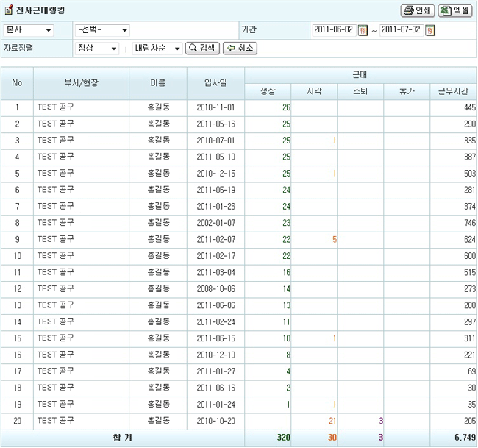Click hire date 2010-11-01 in row 1
This screenshot has width=478, height=448.
215,107
